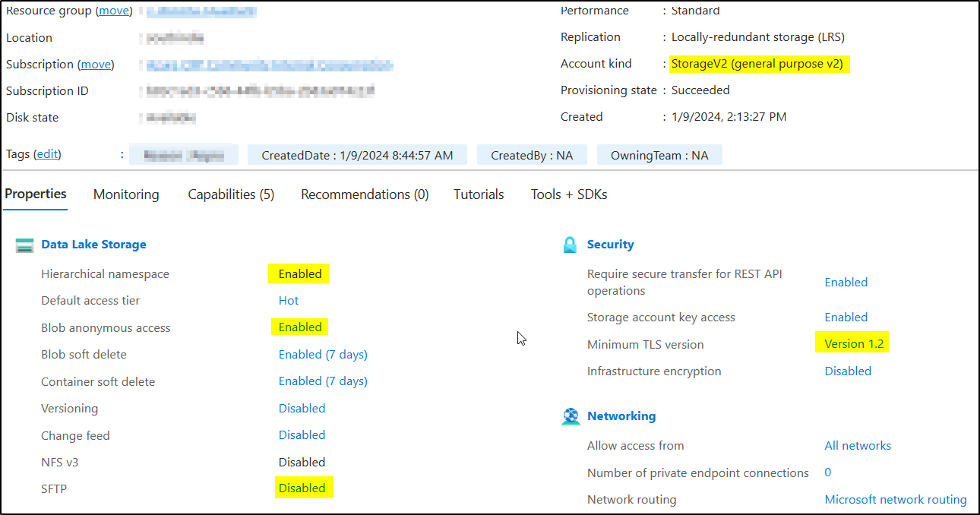The height and width of the screenshot is (515, 980).
Task: Click the OwningTeam : NA tag
Action: 659,155
